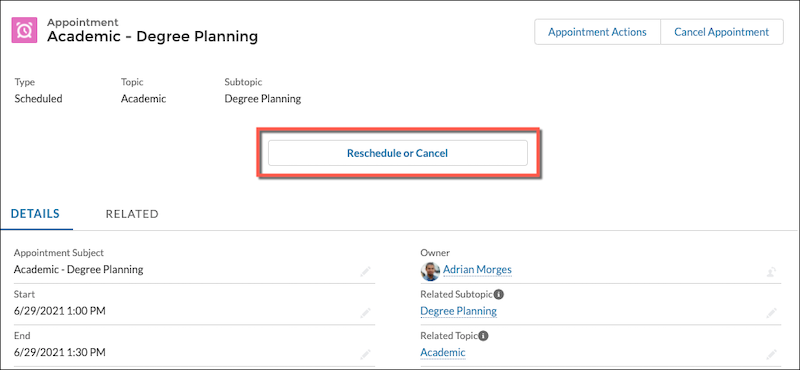Image resolution: width=800 pixels, height=370 pixels.
Task: Switch to the Related tab
Action: [132, 214]
